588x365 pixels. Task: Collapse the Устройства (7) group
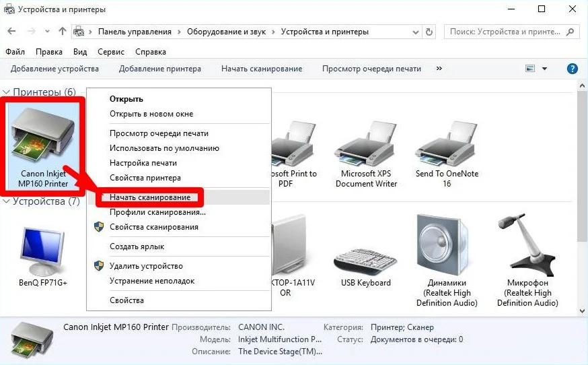[7, 201]
